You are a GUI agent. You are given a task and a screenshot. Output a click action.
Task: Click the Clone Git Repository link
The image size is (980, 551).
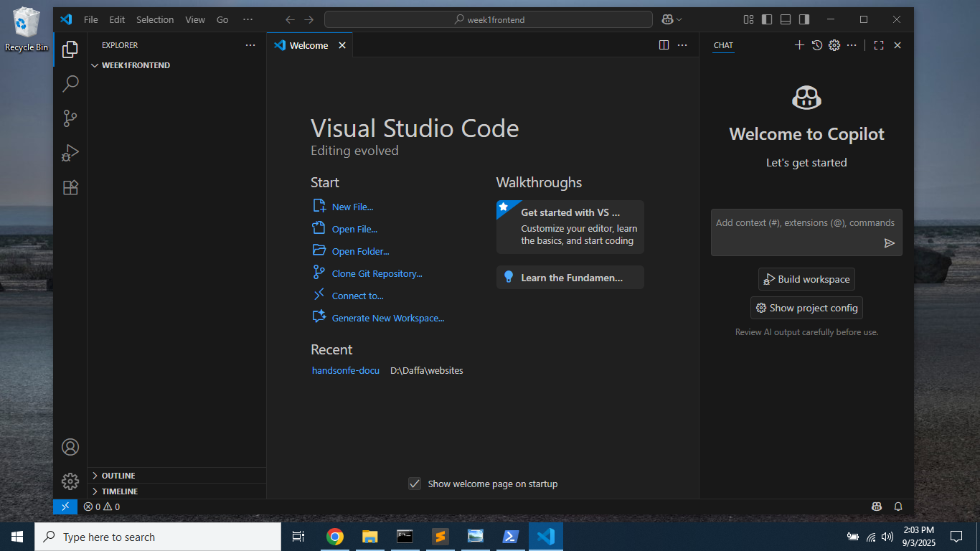(x=377, y=273)
